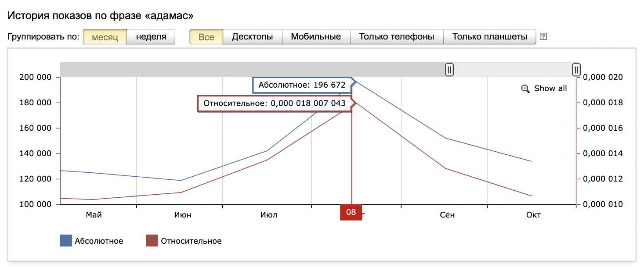Viewport: 644px width, 271px height.
Task: Group the history by неделя
Action: 151,37
